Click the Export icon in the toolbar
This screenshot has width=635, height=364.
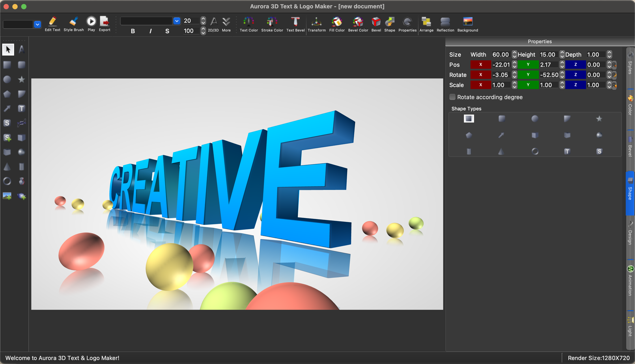pyautogui.click(x=105, y=24)
